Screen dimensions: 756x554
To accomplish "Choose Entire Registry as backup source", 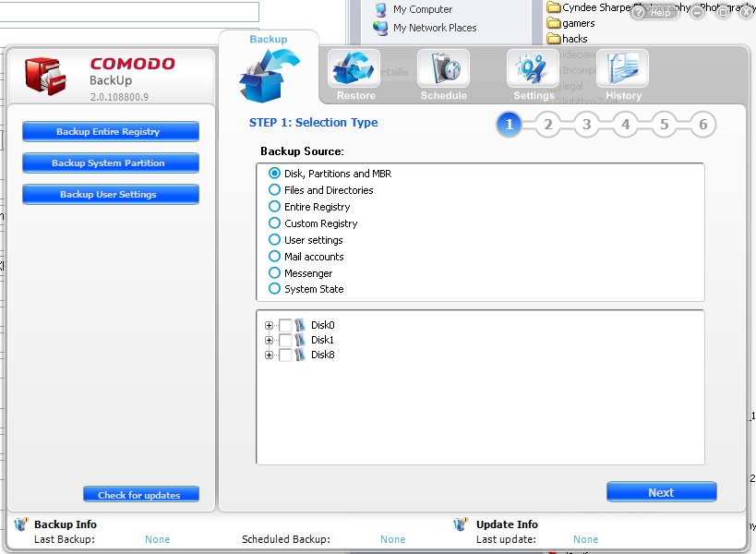I will [x=275, y=206].
